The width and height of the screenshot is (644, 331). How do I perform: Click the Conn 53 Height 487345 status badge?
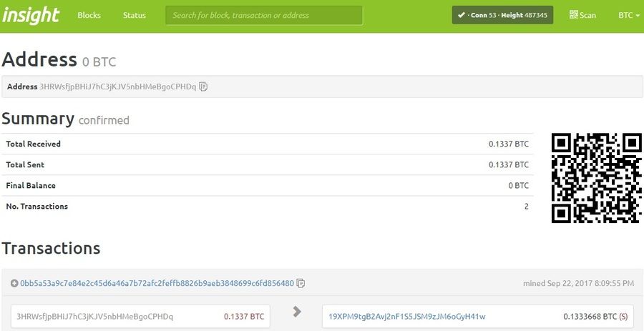pos(502,15)
